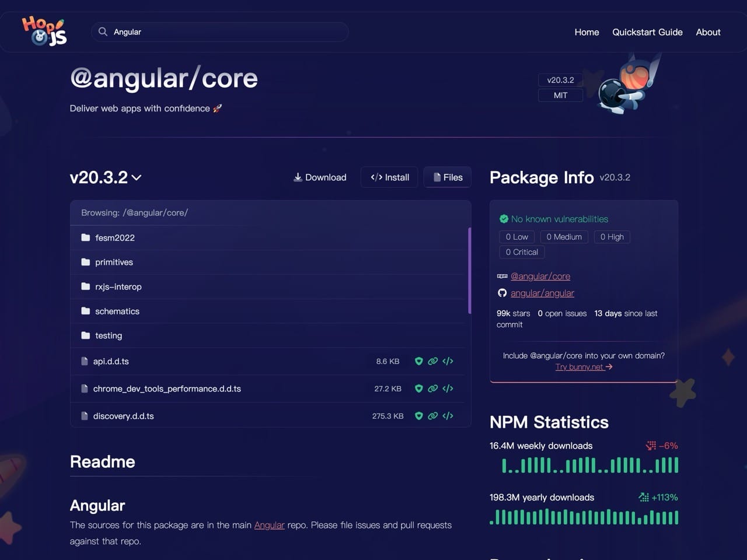Open the v20.3.2 version dropdown

[106, 177]
